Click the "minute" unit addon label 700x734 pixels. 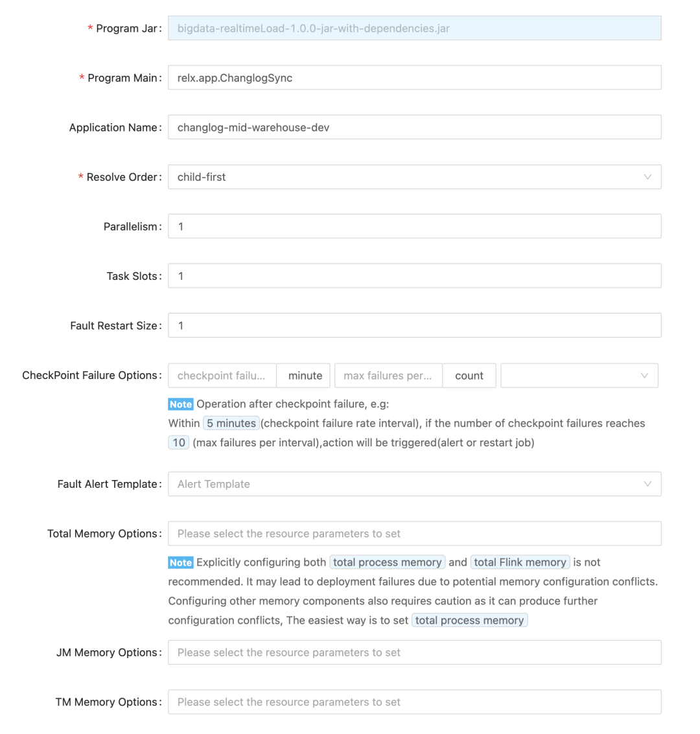coord(305,376)
